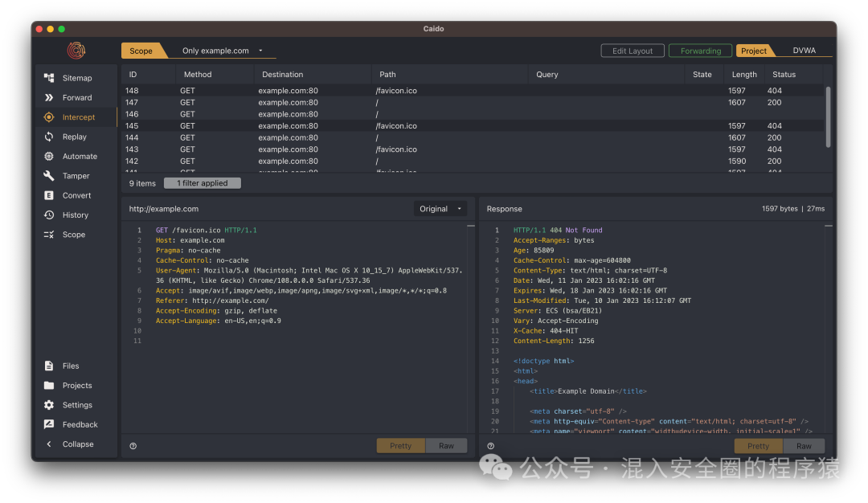Select request row with ID 146
This screenshot has height=503, width=868.
point(473,114)
